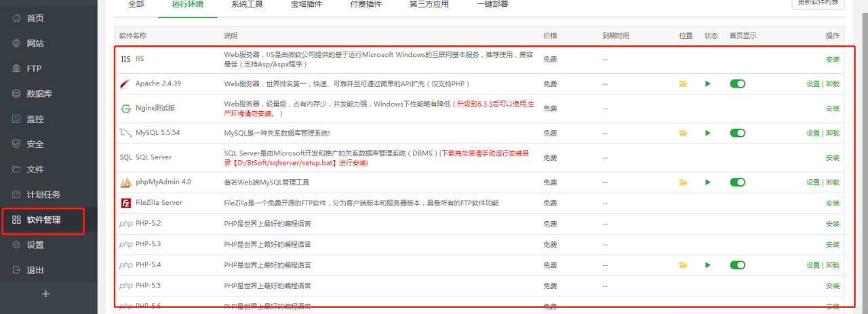Click 设置 for MySQL 5.5.54
This screenshot has width=868, height=314.
coord(813,133)
